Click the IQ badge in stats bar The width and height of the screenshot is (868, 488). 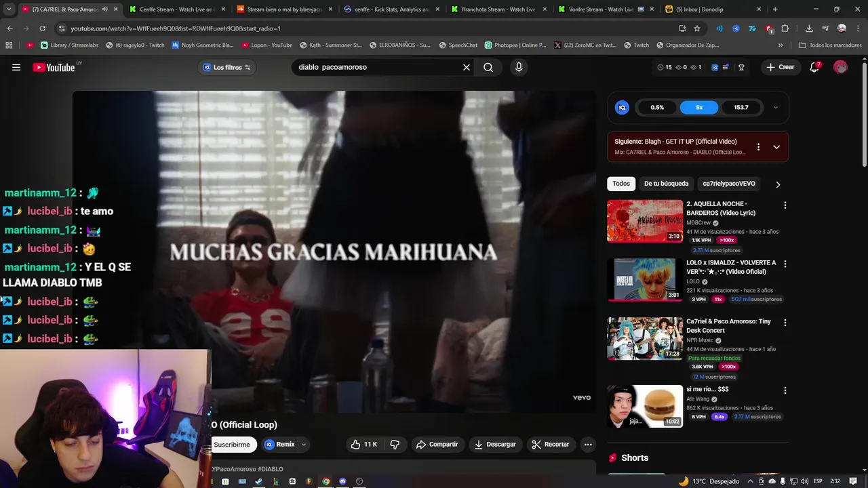[x=622, y=107]
